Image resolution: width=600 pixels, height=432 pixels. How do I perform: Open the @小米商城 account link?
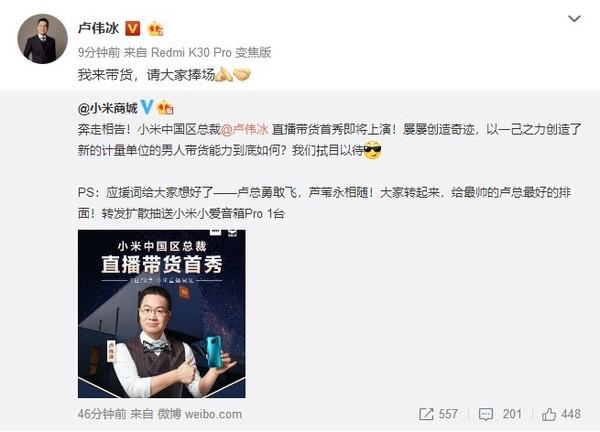click(108, 109)
